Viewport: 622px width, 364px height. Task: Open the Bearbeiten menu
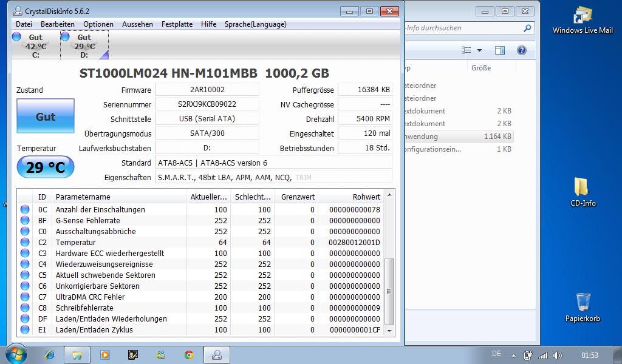coord(58,24)
